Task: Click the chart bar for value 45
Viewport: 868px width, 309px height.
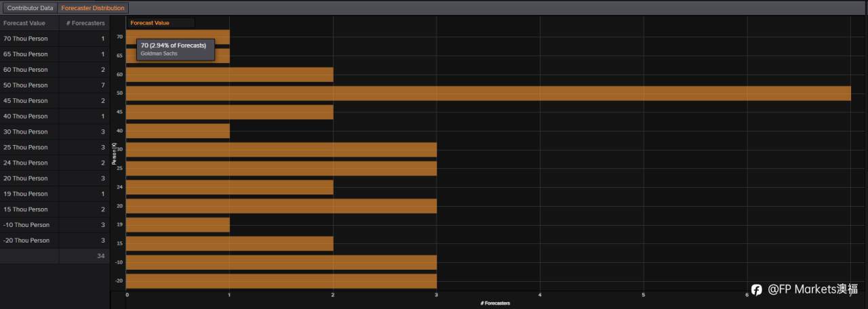Action: tap(230, 112)
